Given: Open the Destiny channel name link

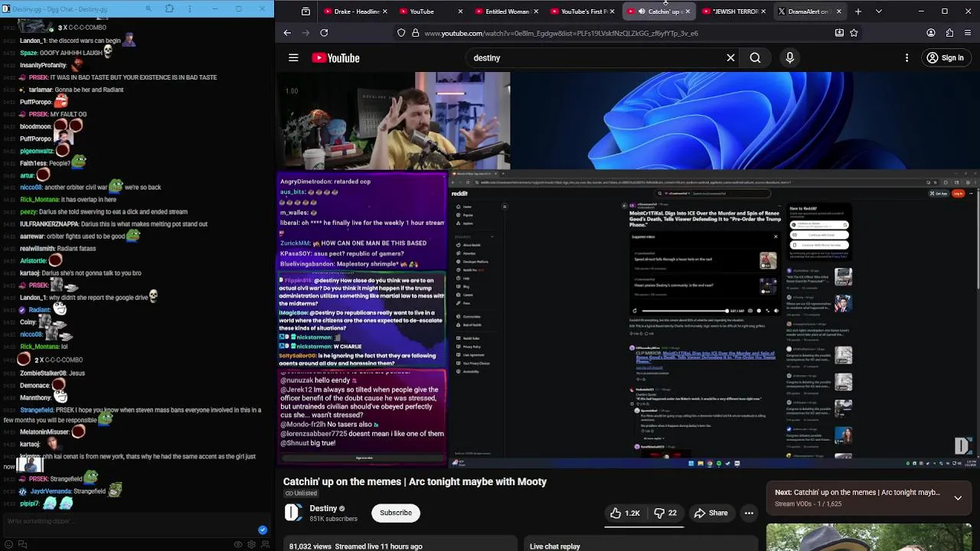Looking at the screenshot, I should 323,508.
